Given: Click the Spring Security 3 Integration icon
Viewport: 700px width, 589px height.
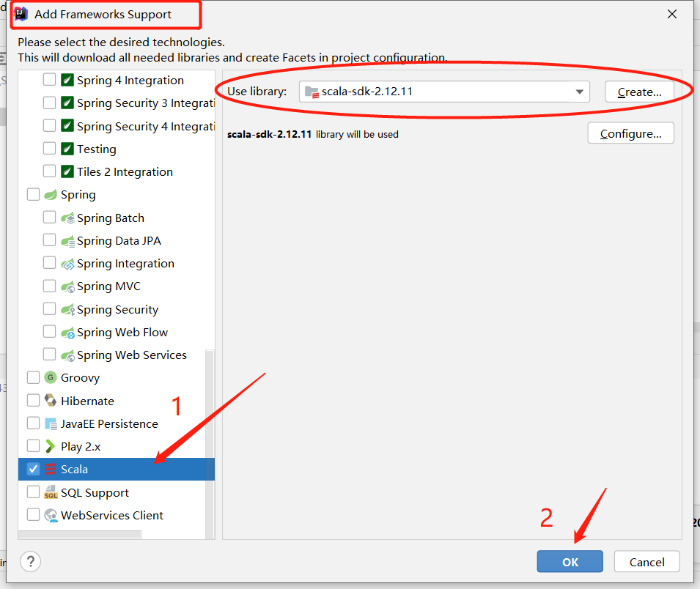Looking at the screenshot, I should 67,103.
